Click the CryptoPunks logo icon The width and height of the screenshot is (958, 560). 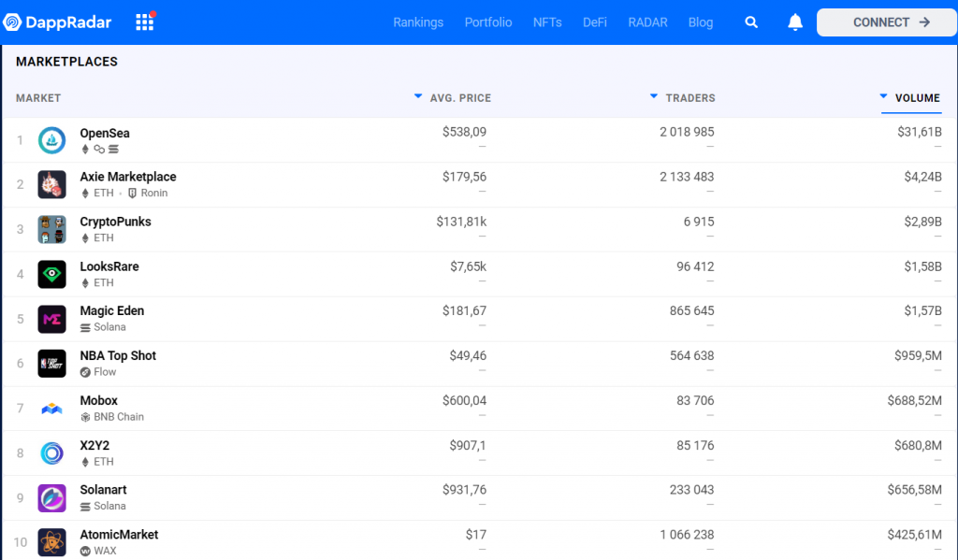point(51,229)
